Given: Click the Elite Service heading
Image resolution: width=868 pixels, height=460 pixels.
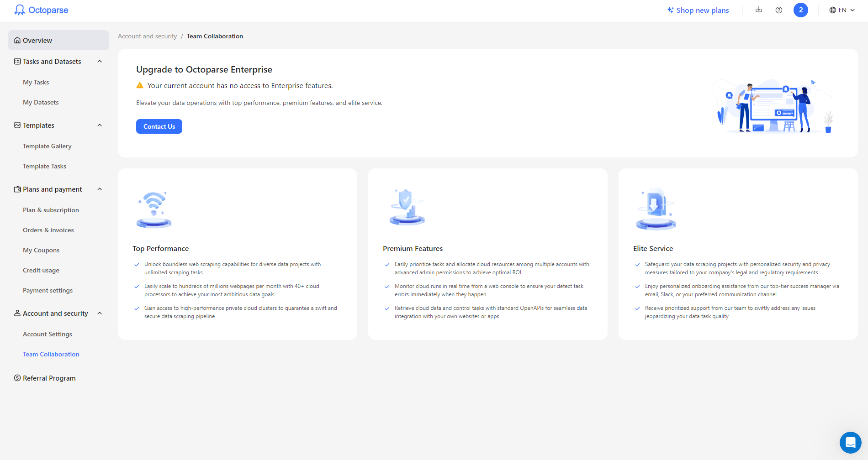Looking at the screenshot, I should pos(653,248).
